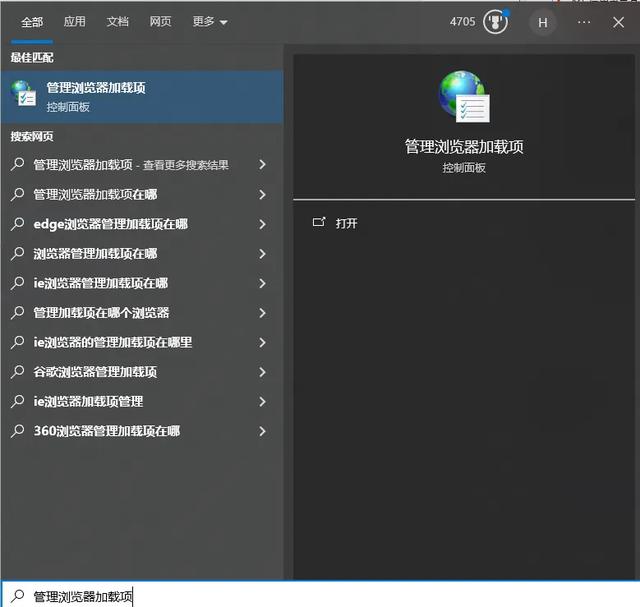This screenshot has height=607, width=640.
Task: Select ie浏览器的管理加载项在哪里 suggestion
Action: tap(142, 342)
